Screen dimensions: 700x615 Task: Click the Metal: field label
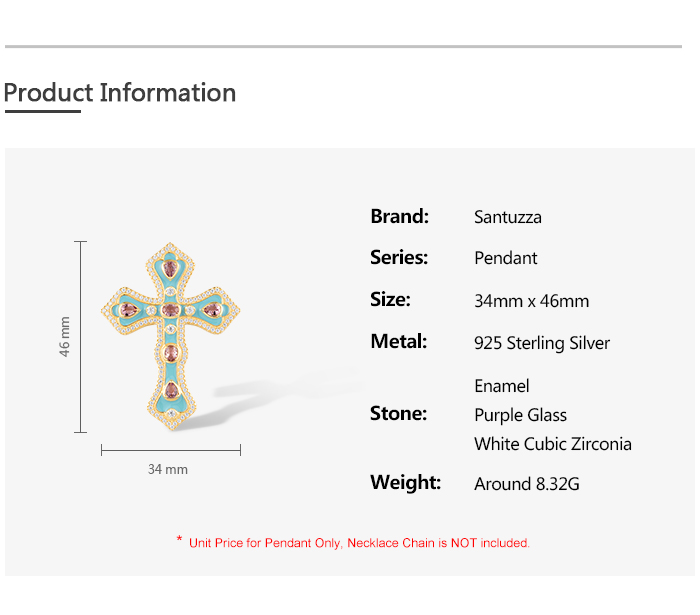pos(398,341)
